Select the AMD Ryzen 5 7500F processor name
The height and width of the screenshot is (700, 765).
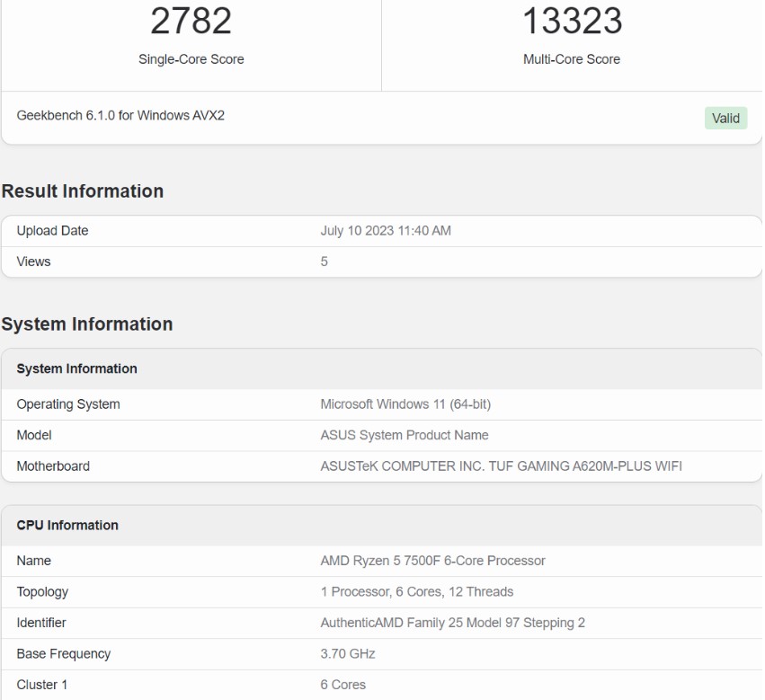432,561
